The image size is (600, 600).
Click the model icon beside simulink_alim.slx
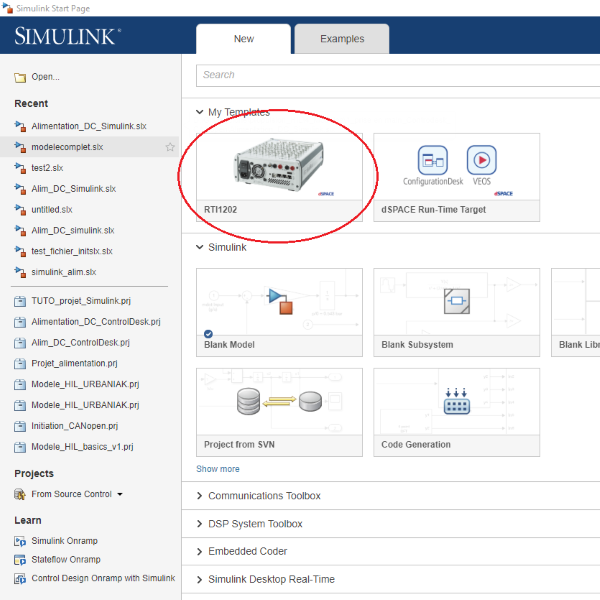coord(20,272)
